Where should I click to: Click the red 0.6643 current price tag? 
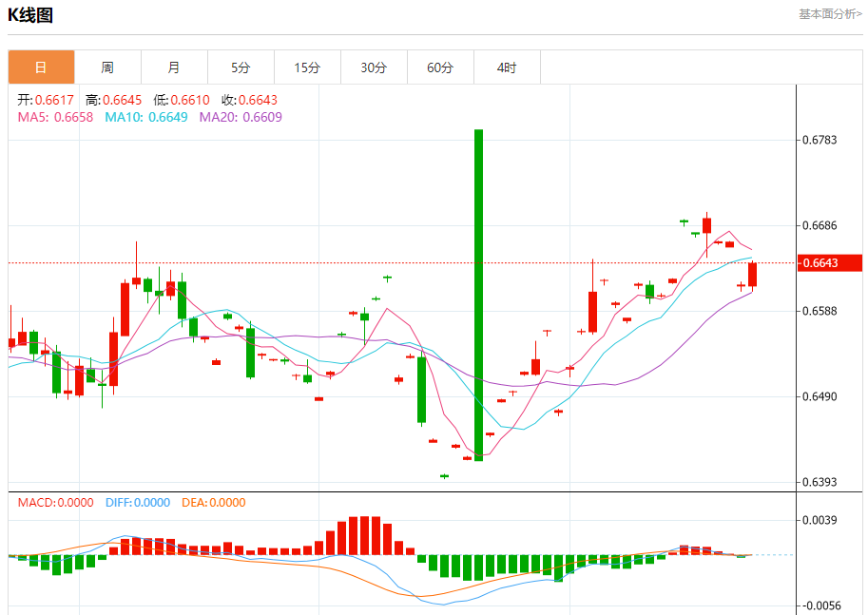point(830,263)
